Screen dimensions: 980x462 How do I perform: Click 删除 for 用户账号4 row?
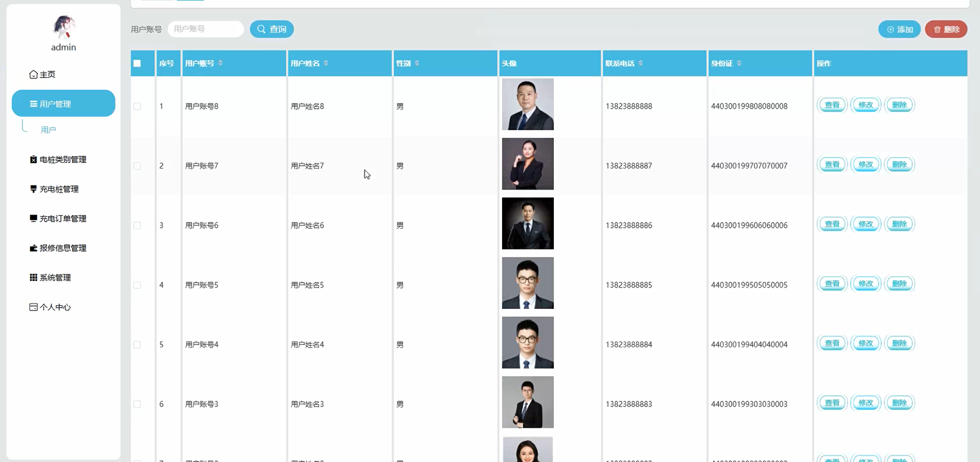point(899,343)
